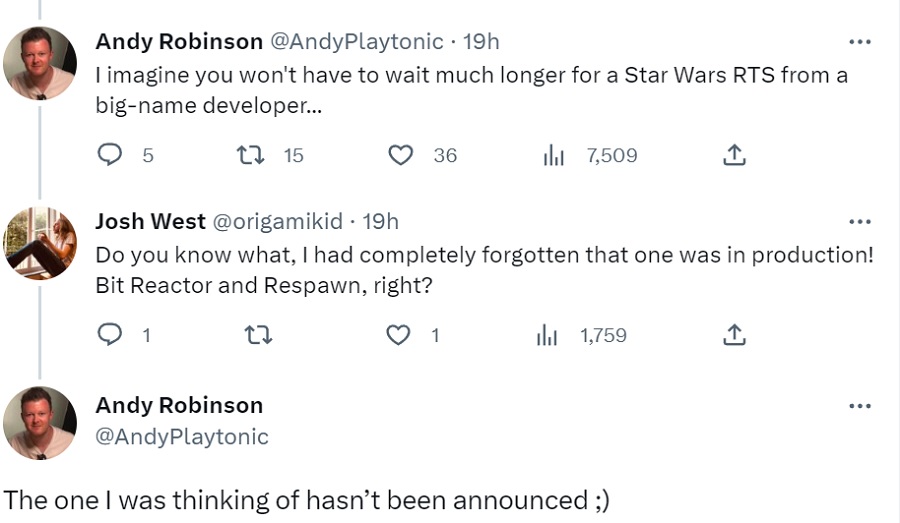
Task: Retweet Josh West's Bit Reactor tweet
Action: click(x=258, y=335)
